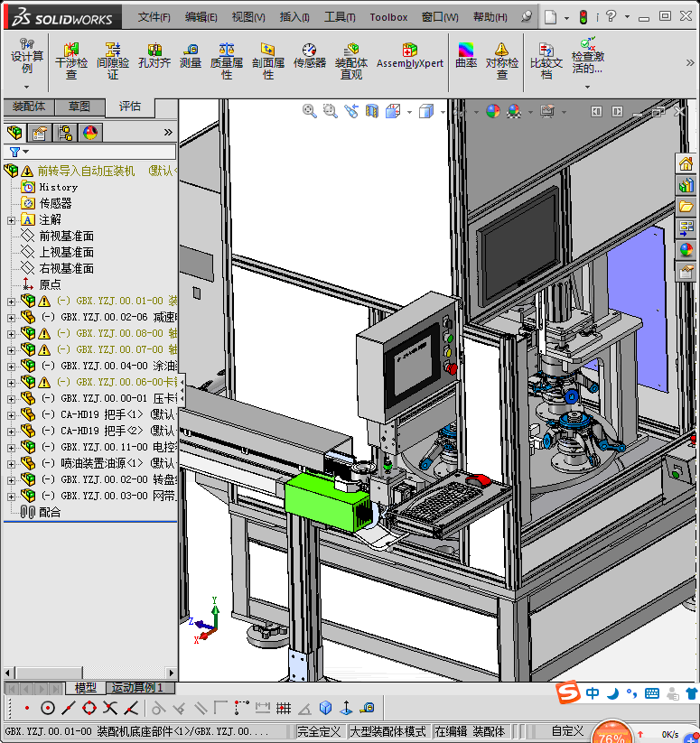
Task: Open 剖面属性 section properties
Action: click(x=268, y=61)
